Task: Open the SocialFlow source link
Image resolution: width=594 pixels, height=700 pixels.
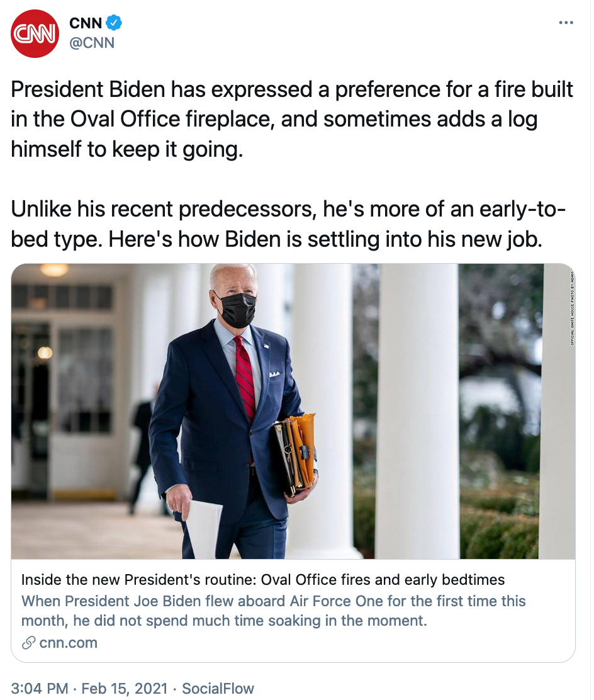Action: pos(218,688)
